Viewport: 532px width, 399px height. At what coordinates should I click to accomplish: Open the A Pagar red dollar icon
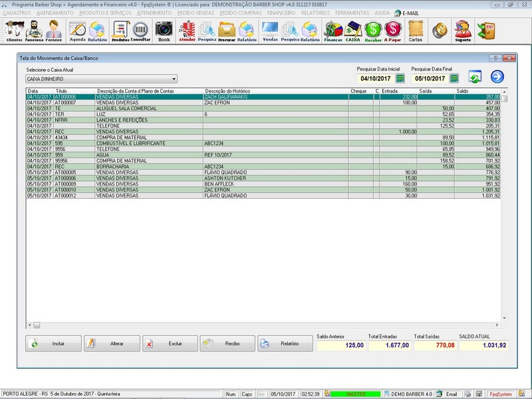coord(393,31)
